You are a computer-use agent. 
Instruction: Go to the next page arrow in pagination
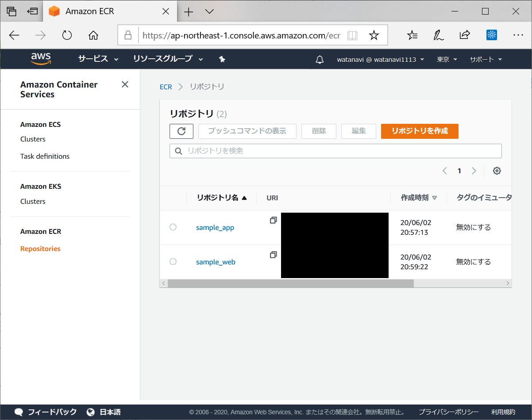474,171
